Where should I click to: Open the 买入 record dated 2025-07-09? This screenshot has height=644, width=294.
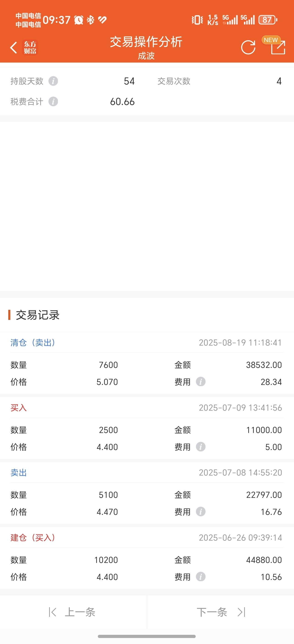[147, 428]
